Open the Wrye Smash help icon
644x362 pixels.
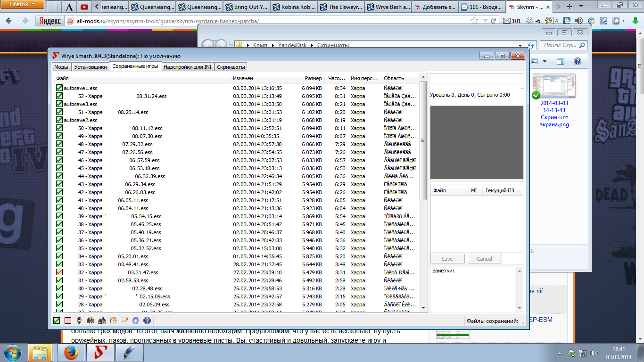[147, 321]
